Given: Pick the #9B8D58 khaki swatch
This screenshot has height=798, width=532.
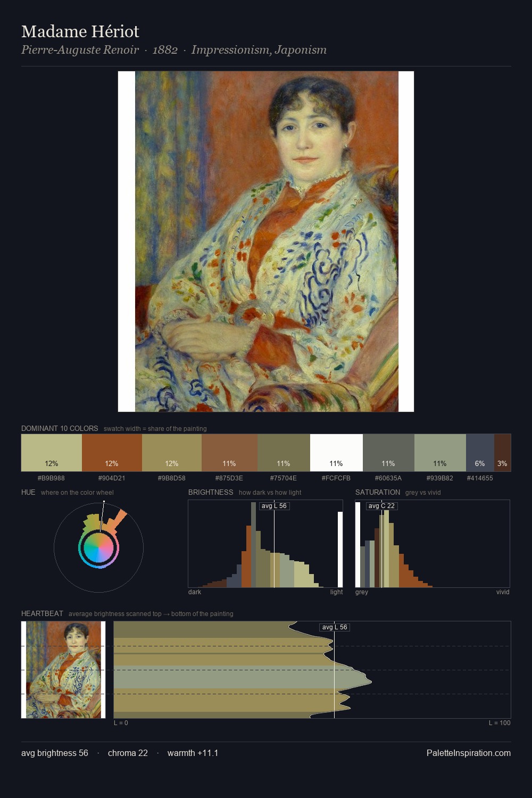Looking at the screenshot, I should [x=172, y=453].
